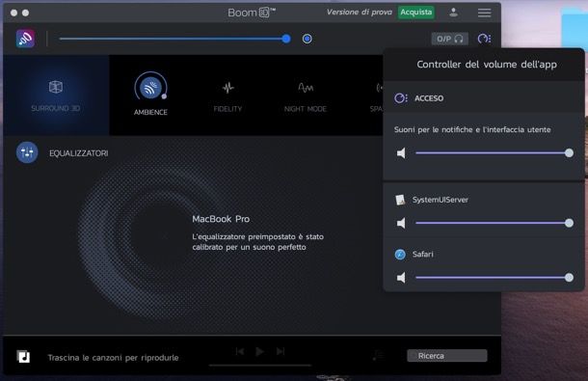Click the play button in the player bar
588x381 pixels.
pyautogui.click(x=259, y=351)
